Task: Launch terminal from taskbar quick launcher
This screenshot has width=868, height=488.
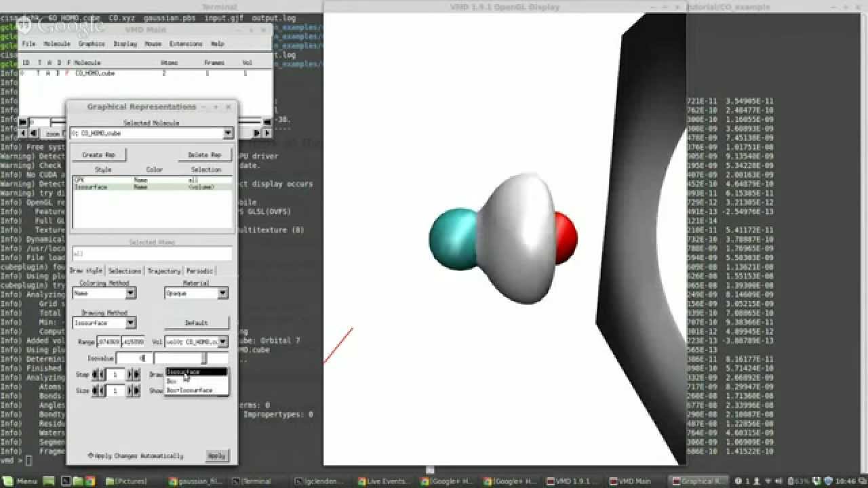Action: click(x=66, y=481)
